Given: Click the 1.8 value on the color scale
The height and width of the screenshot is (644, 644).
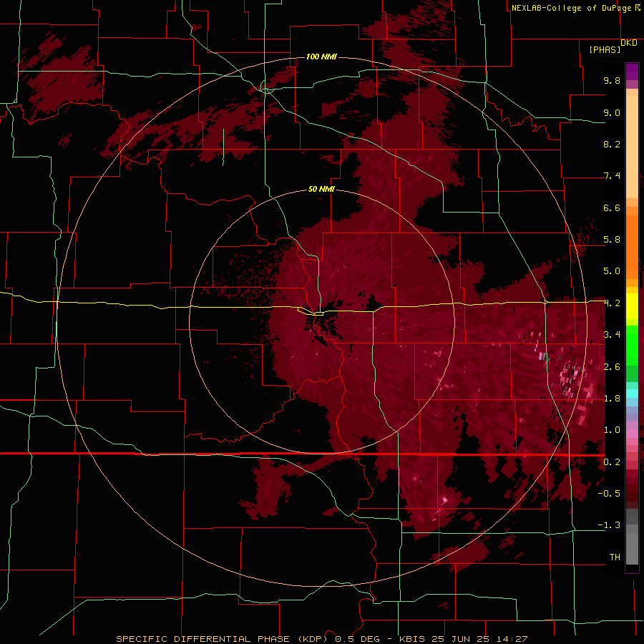Looking at the screenshot, I should 612,399.
